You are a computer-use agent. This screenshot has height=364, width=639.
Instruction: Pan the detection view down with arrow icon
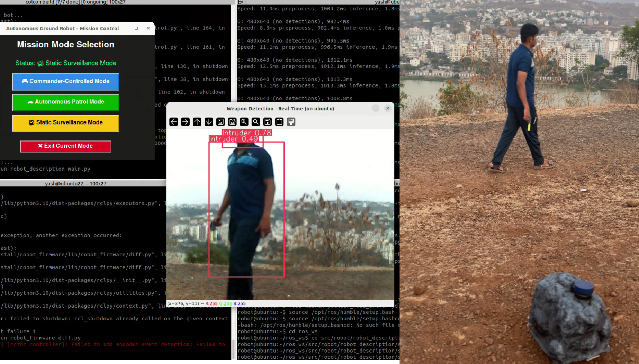pos(209,122)
